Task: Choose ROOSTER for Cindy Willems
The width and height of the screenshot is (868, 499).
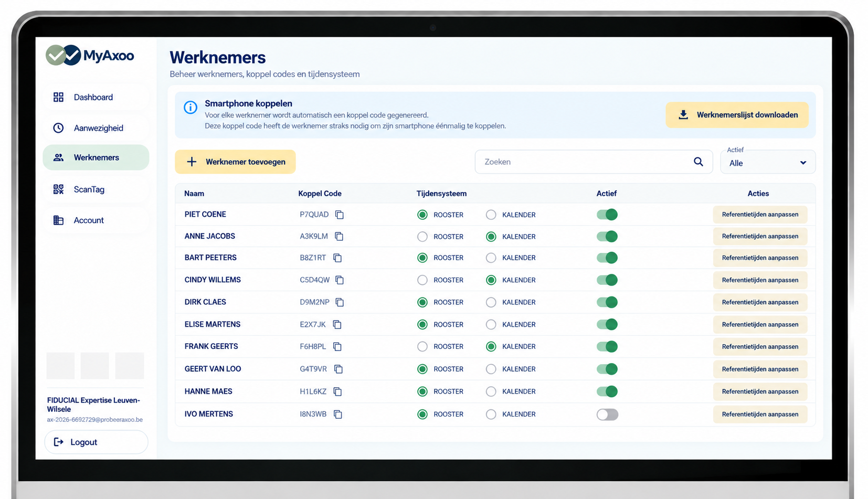Action: (x=422, y=280)
